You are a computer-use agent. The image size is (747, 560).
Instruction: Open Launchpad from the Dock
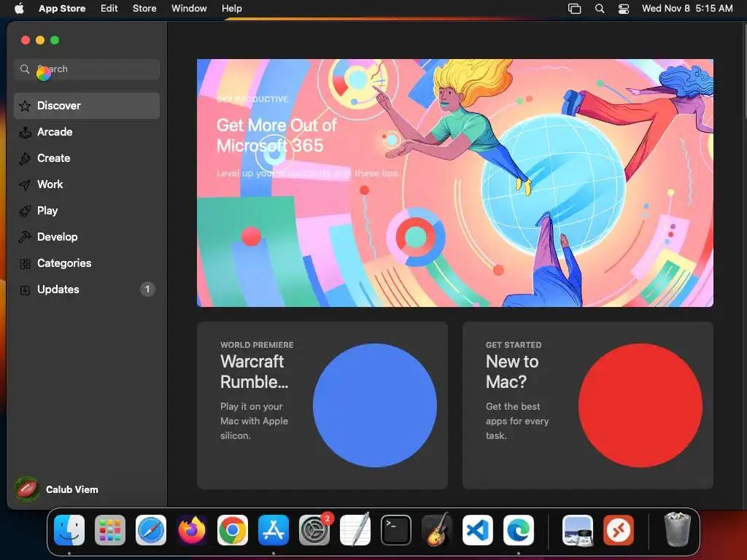tap(110, 530)
